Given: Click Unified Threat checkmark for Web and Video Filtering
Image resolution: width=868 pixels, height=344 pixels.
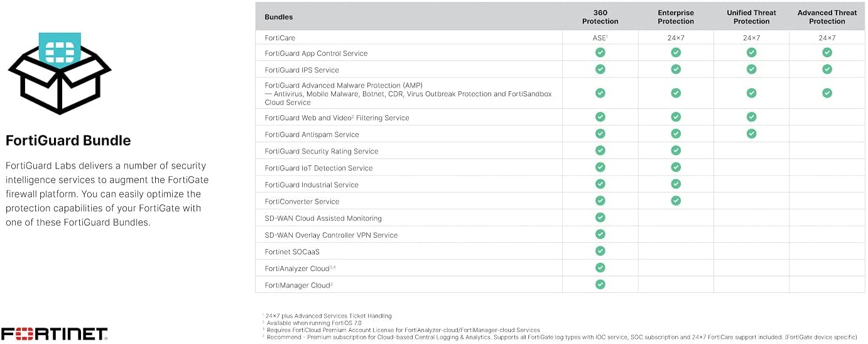Looking at the screenshot, I should [x=752, y=117].
